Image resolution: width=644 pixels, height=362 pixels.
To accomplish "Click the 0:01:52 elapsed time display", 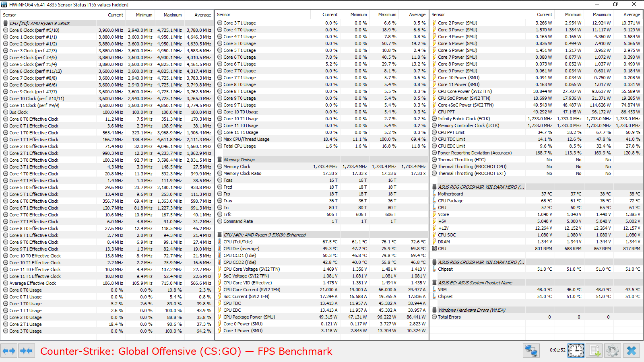I will click(x=557, y=350).
